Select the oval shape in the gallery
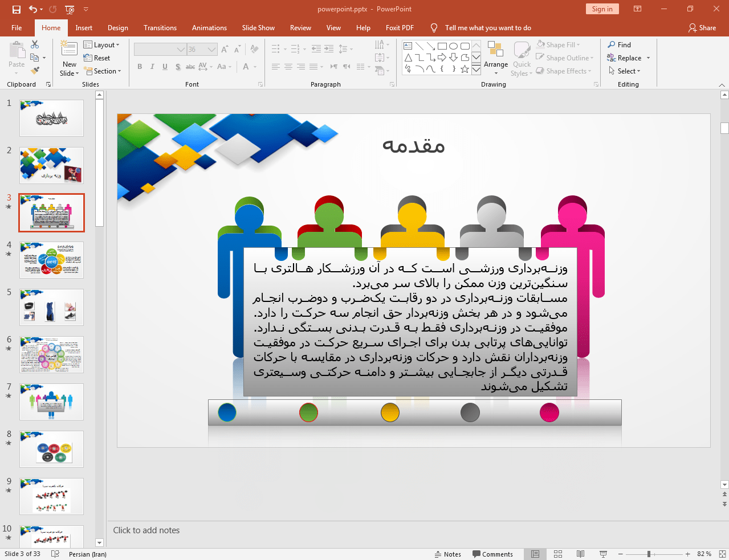This screenshot has height=560, width=729. tap(454, 46)
